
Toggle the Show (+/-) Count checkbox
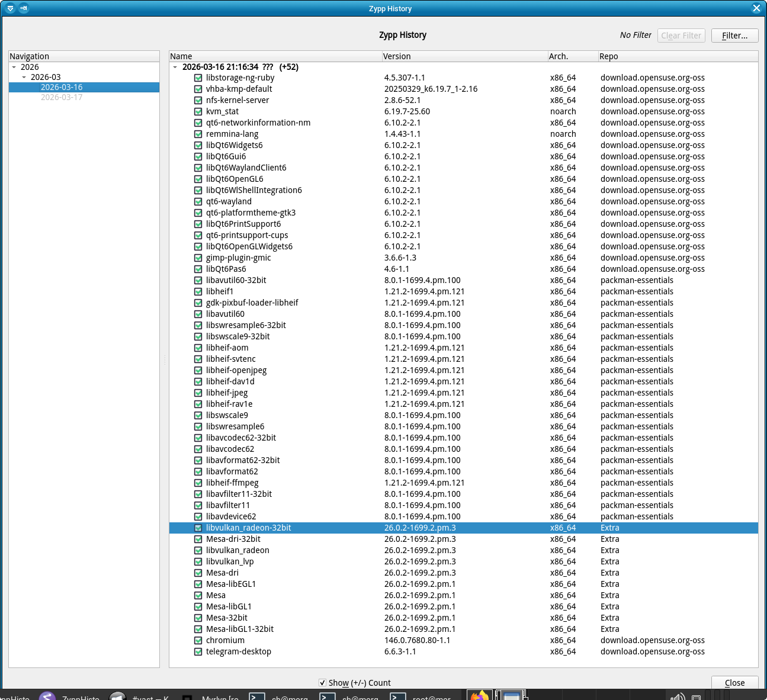coord(322,683)
